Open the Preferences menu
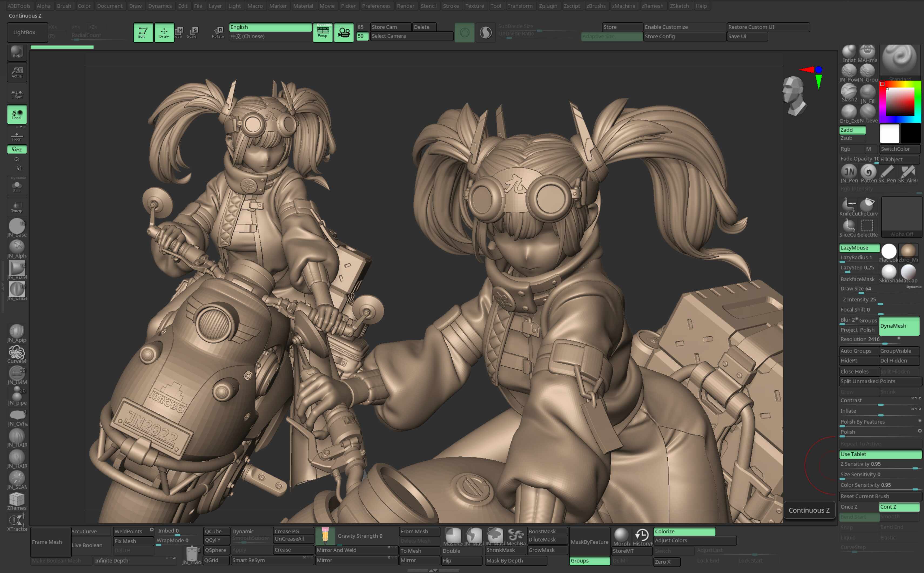 [376, 6]
